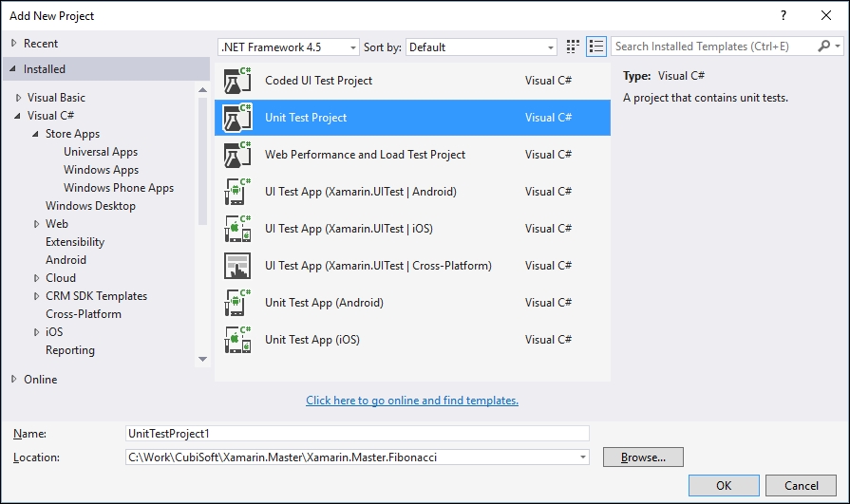Click the UI Test App iOS icon
Screen dimensions: 850x504
237,229
